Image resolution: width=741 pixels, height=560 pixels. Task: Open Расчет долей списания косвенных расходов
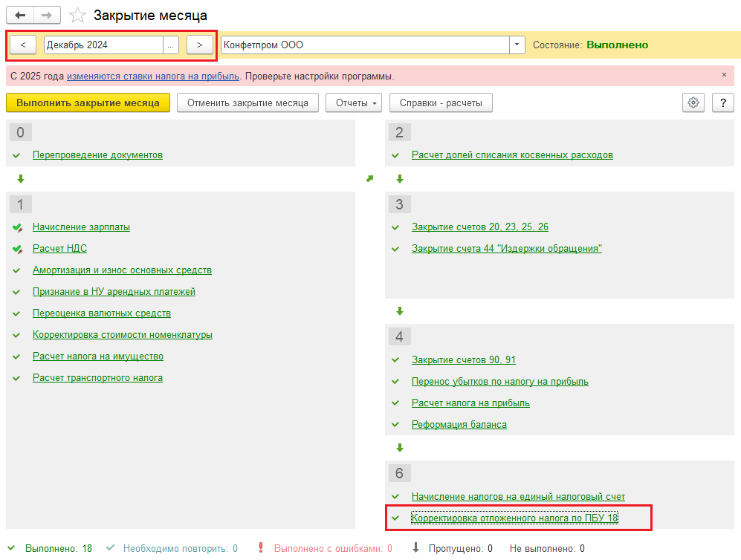pos(512,155)
